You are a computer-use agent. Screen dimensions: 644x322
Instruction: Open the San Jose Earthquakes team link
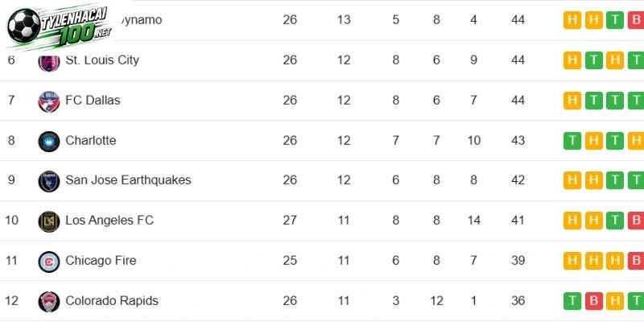[x=128, y=180]
